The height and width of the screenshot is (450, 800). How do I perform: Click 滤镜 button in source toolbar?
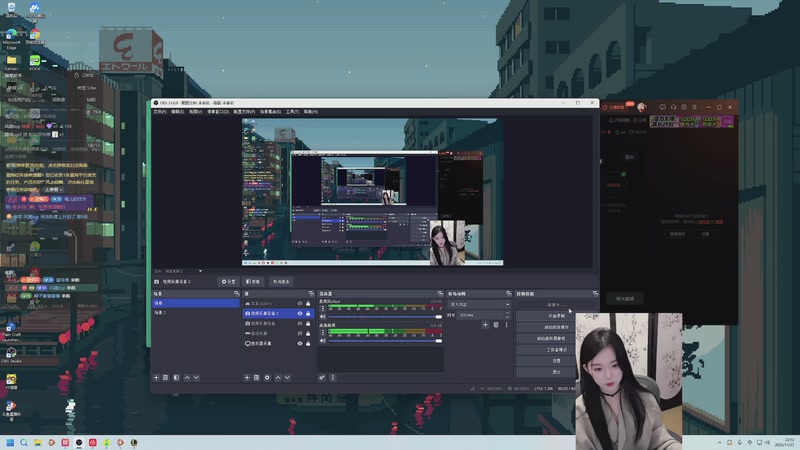point(253,282)
